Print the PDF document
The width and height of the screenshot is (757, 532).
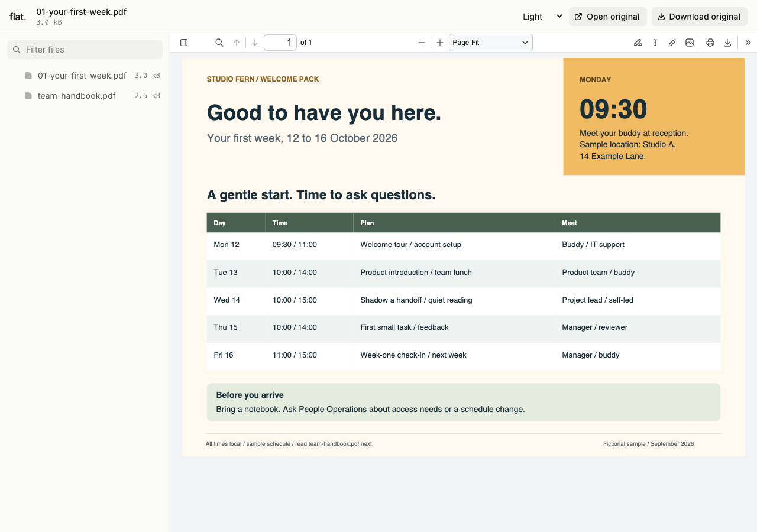point(710,43)
